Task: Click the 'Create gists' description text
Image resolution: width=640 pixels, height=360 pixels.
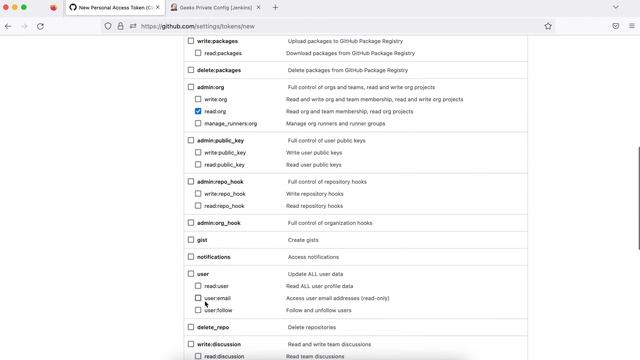Action: coord(303,240)
